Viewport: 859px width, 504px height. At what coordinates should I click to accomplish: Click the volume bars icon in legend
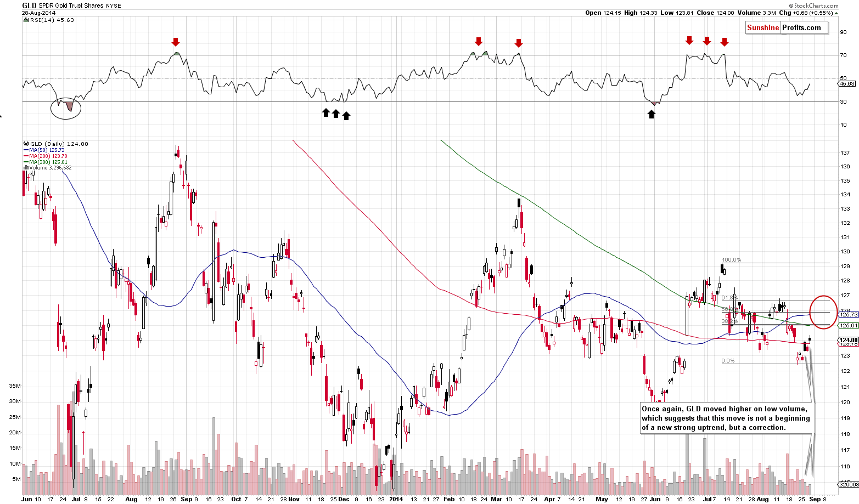point(26,168)
